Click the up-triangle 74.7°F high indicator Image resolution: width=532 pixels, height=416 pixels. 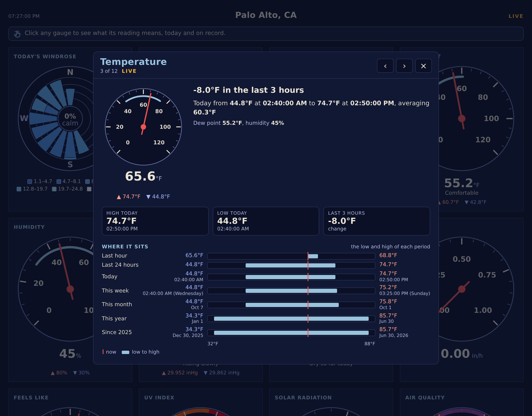click(x=129, y=197)
